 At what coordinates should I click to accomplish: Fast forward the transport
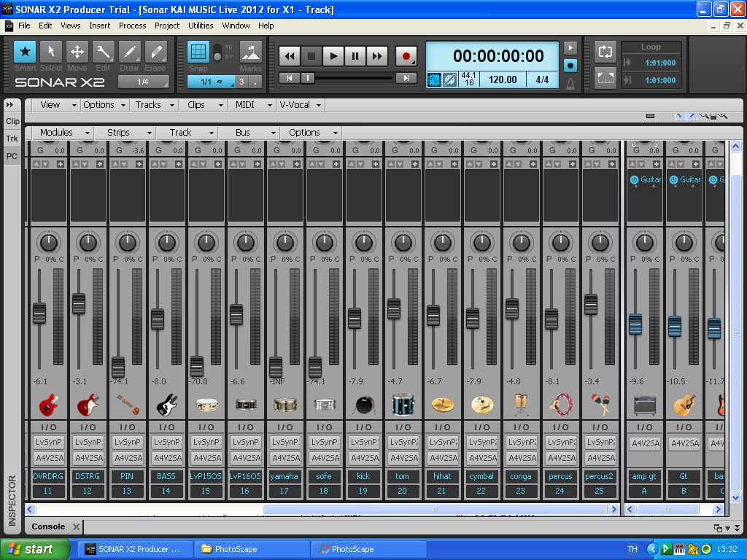click(377, 56)
